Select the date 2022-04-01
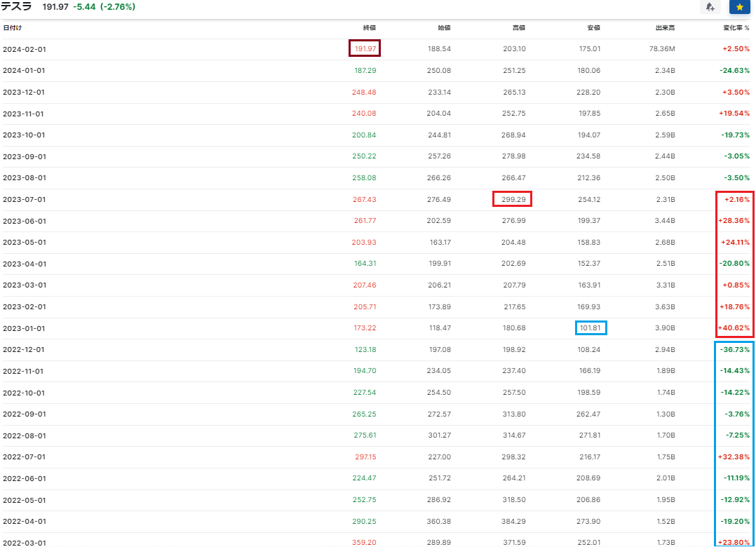The height and width of the screenshot is (547, 756). [25, 522]
